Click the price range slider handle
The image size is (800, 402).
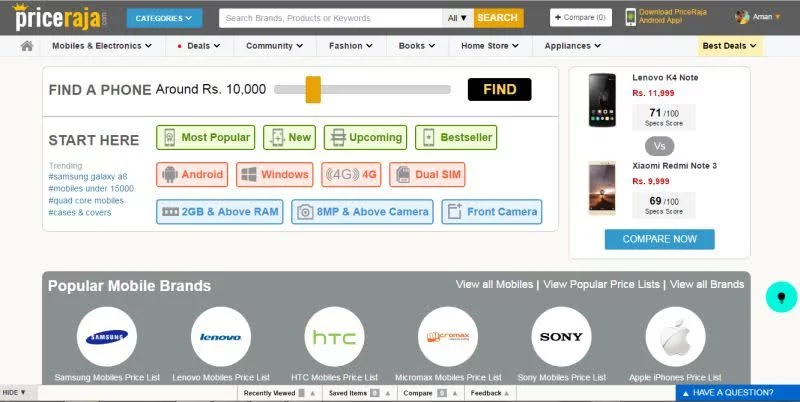pyautogui.click(x=313, y=89)
